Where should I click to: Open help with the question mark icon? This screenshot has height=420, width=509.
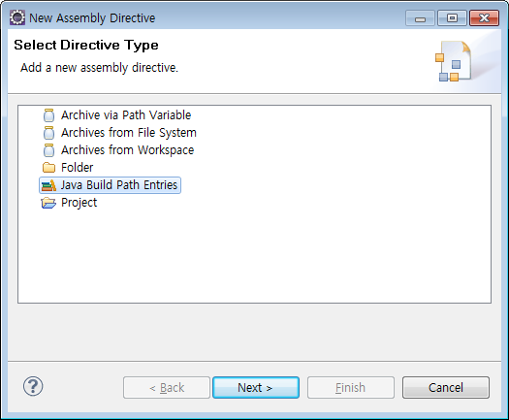coord(33,387)
